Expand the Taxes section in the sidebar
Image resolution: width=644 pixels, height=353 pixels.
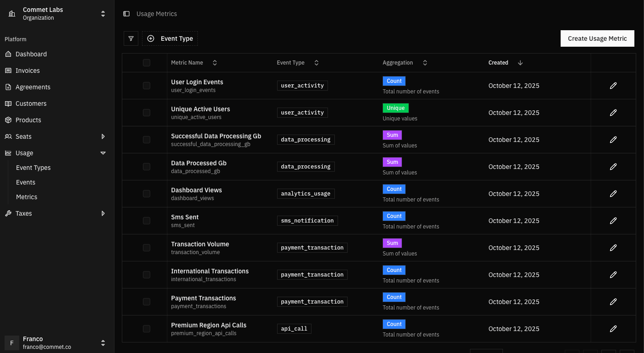coord(103,213)
